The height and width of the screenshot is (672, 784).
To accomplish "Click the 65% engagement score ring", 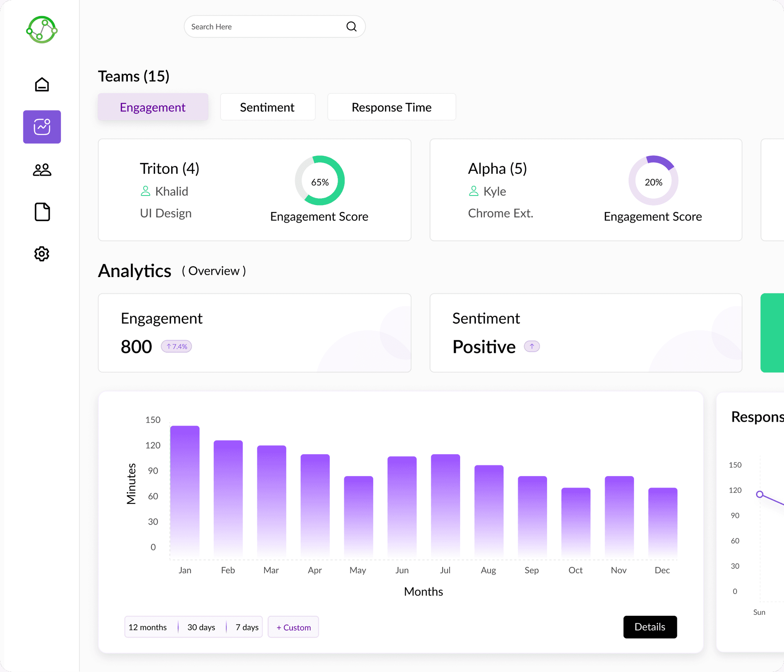I will coord(320,181).
